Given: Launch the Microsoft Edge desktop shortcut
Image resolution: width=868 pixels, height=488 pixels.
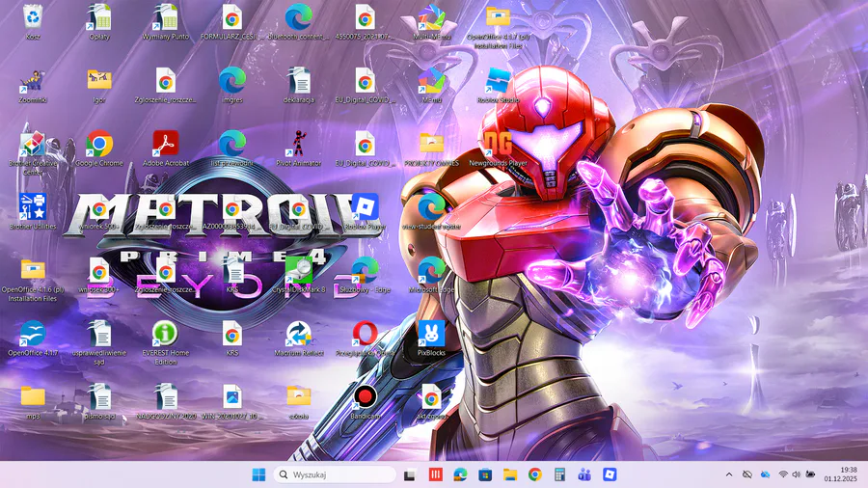Looking at the screenshot, I should (x=431, y=269).
